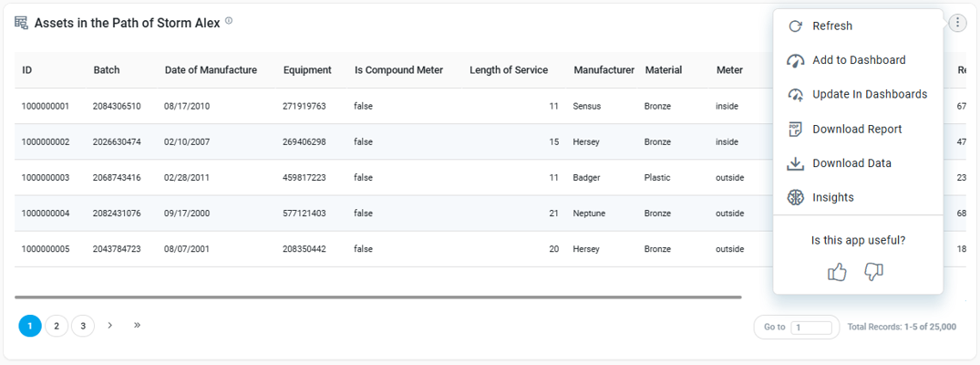Click batch value 2082431076
Screen dimensions: 980x365
117,214
